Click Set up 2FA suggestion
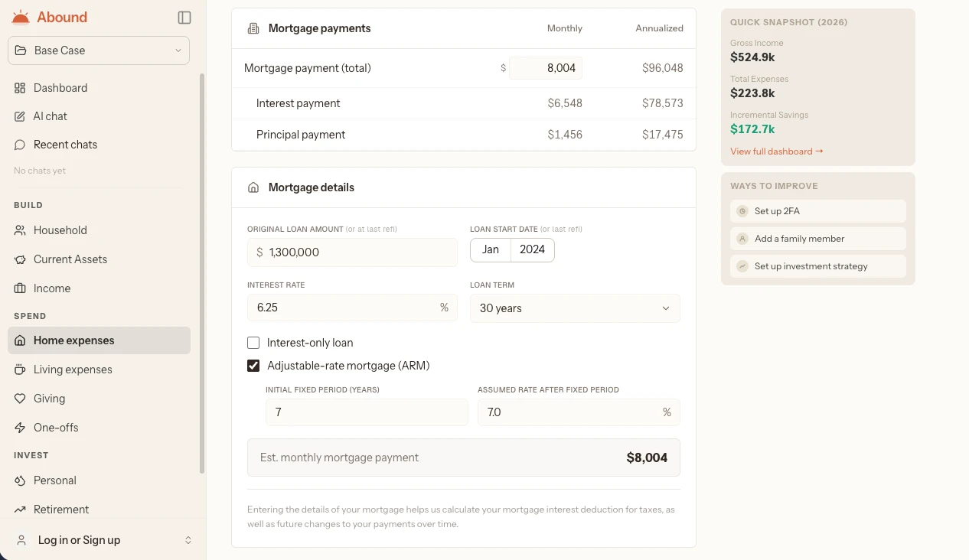The width and height of the screenshot is (969, 560). tap(818, 211)
